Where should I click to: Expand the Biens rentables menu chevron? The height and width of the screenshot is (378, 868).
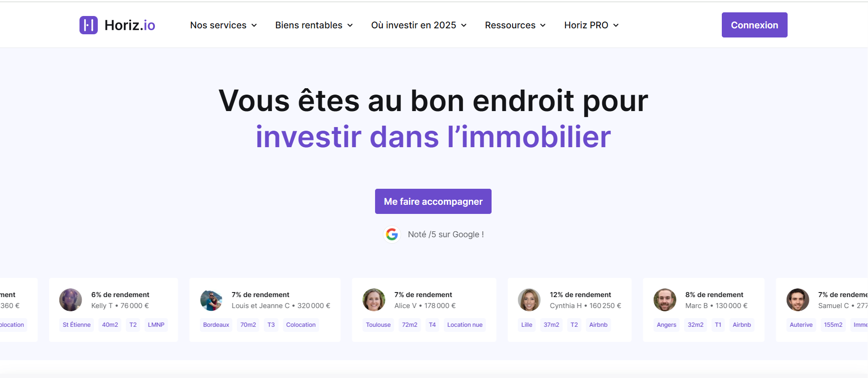(350, 25)
